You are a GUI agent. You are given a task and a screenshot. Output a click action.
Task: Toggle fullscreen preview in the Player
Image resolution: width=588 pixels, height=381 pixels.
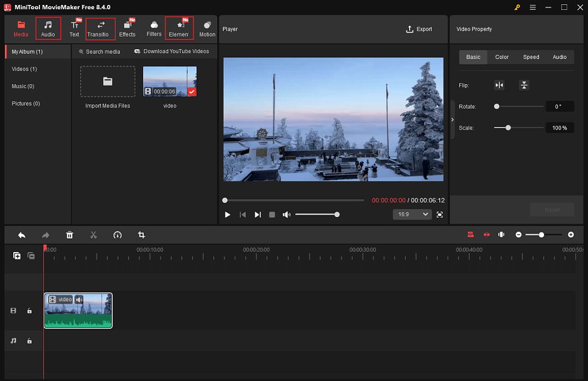(440, 214)
